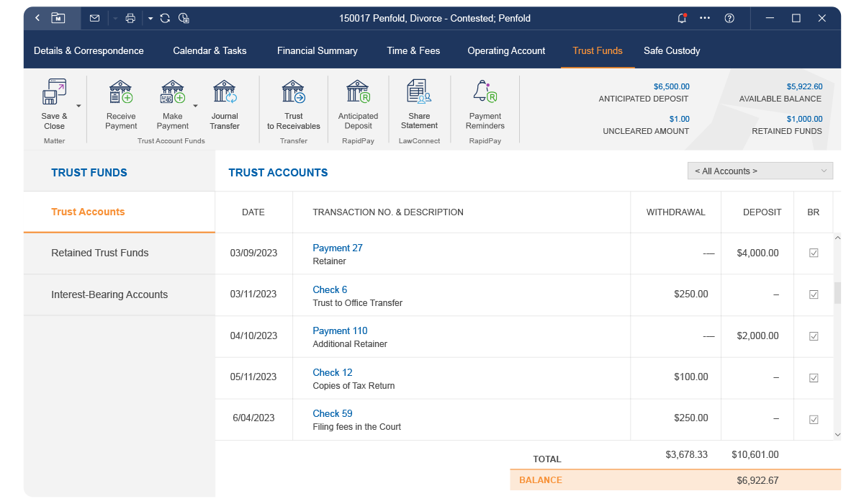Click the print icon in the title bar

click(x=130, y=18)
